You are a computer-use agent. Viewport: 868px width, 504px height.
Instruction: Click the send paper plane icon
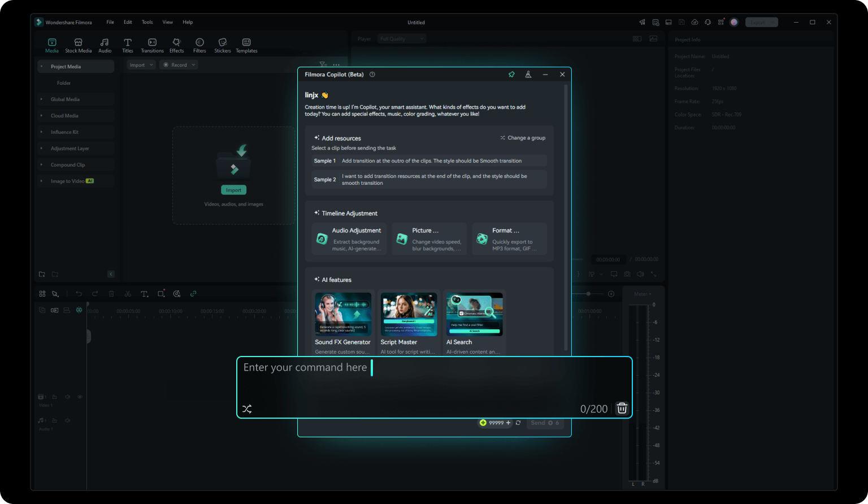coord(642,22)
